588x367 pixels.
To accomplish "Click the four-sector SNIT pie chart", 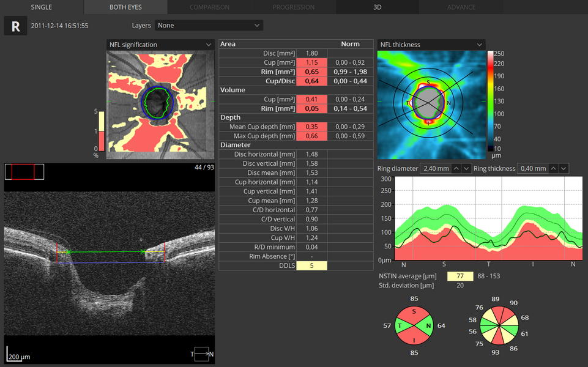I will click(414, 326).
